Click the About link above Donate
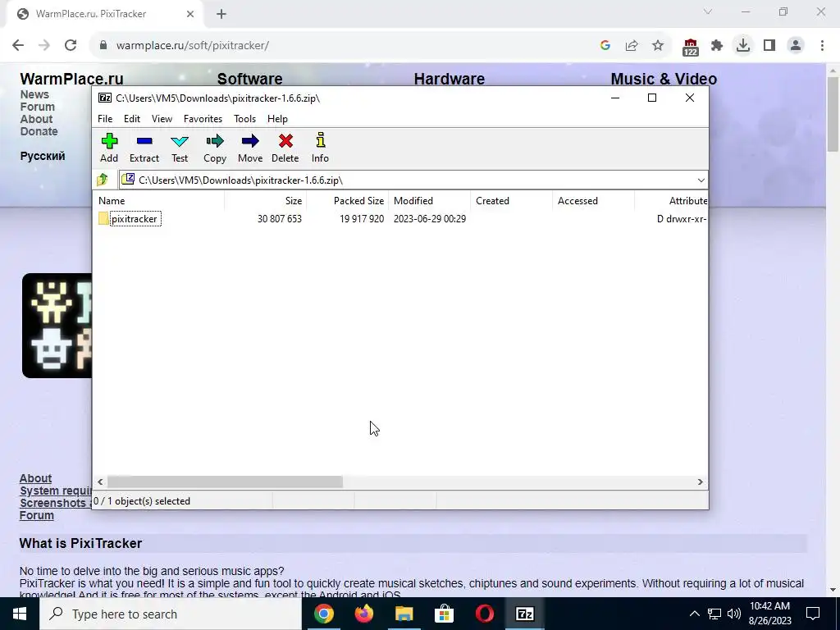Screen dimensions: 840x630 click(36, 119)
